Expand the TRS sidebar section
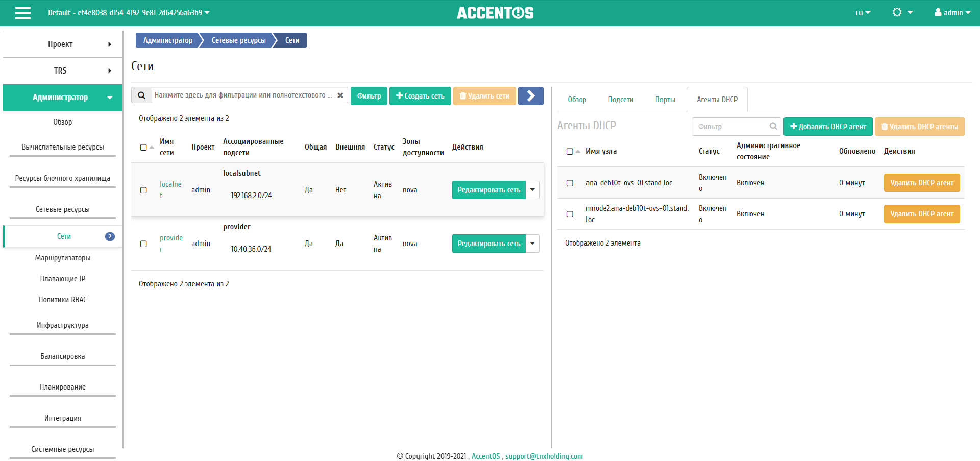The height and width of the screenshot is (461, 980). click(x=63, y=71)
